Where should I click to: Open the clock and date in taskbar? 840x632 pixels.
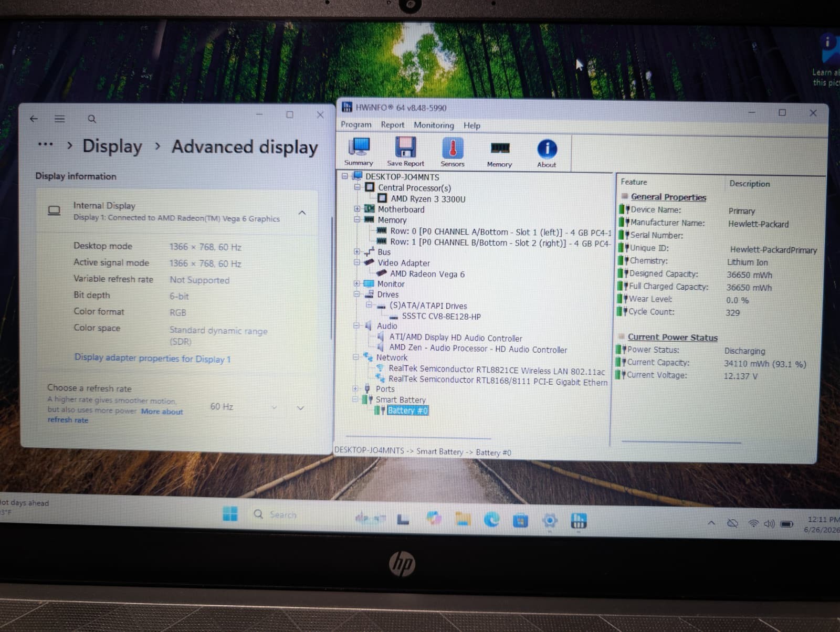[x=823, y=524]
